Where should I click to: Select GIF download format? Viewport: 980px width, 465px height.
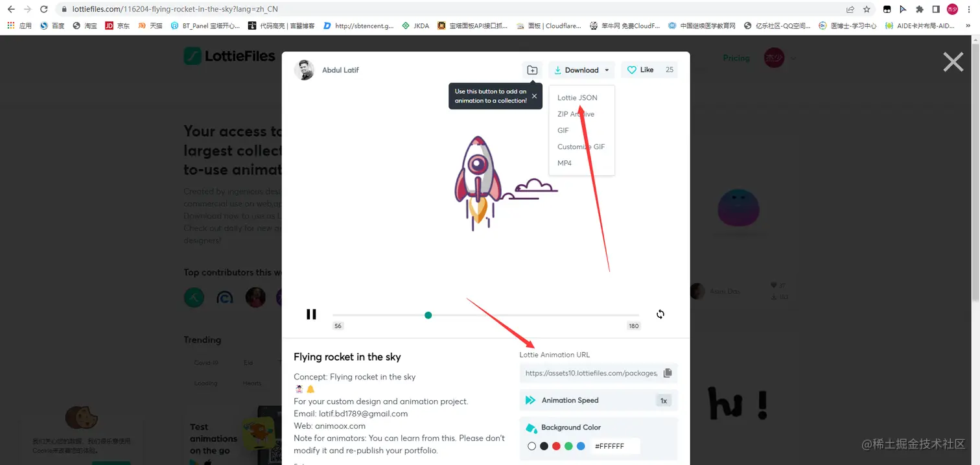pos(563,130)
